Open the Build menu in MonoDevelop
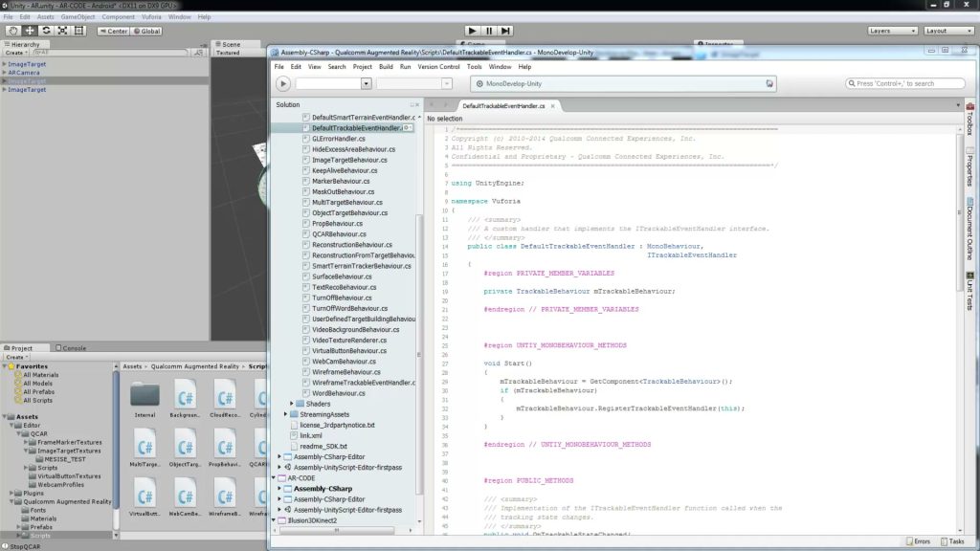 pos(386,67)
